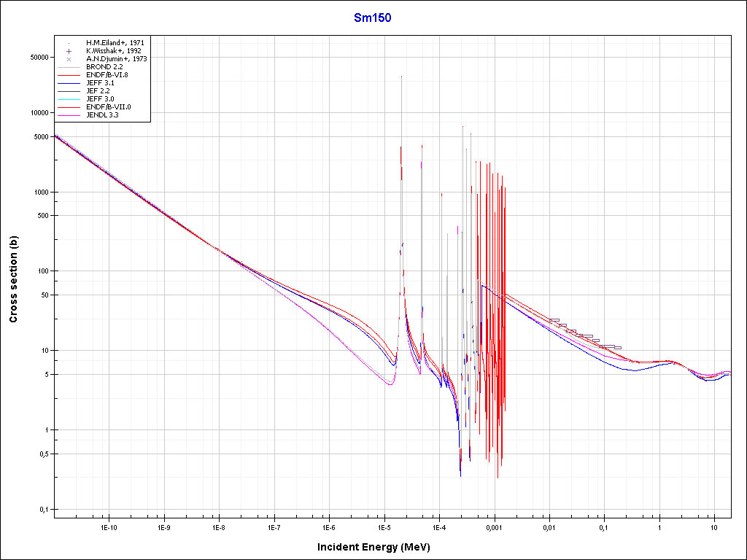Click the 10000 tick label on y-axis
The height and width of the screenshot is (560, 747).
click(37, 113)
